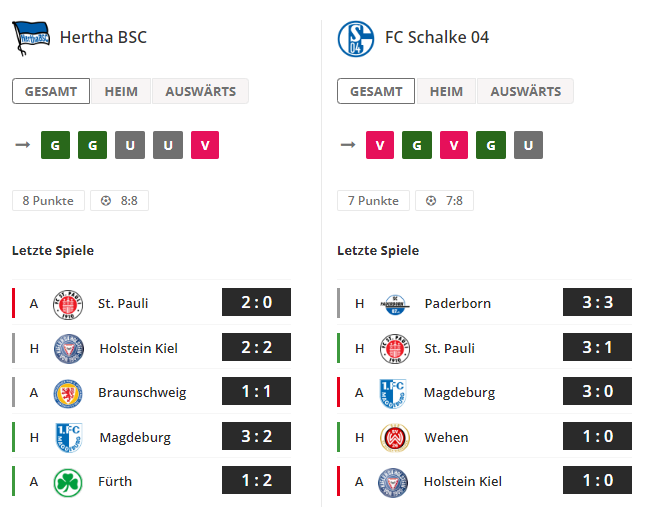Click Magdeburg crest in Schalke's list
647x507 pixels.
(x=393, y=394)
